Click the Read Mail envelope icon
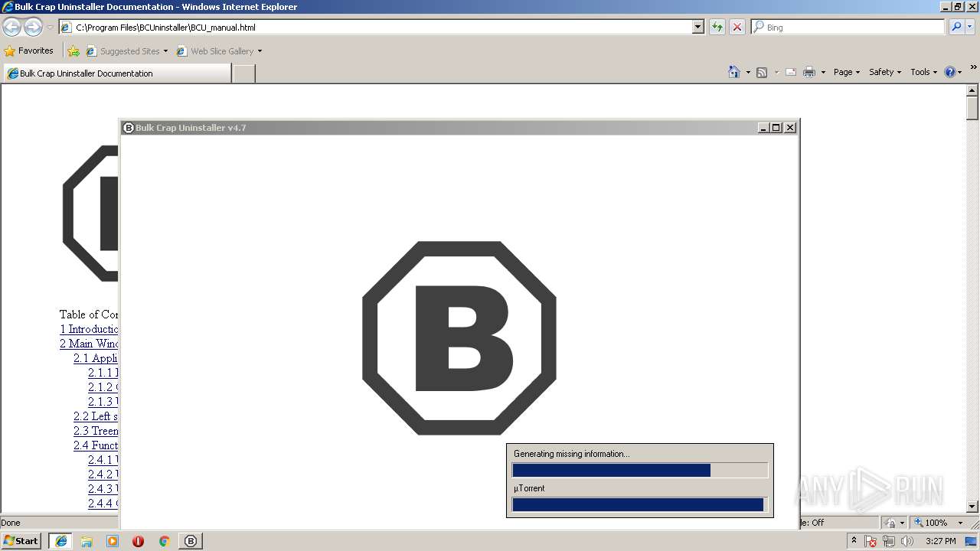 [791, 72]
